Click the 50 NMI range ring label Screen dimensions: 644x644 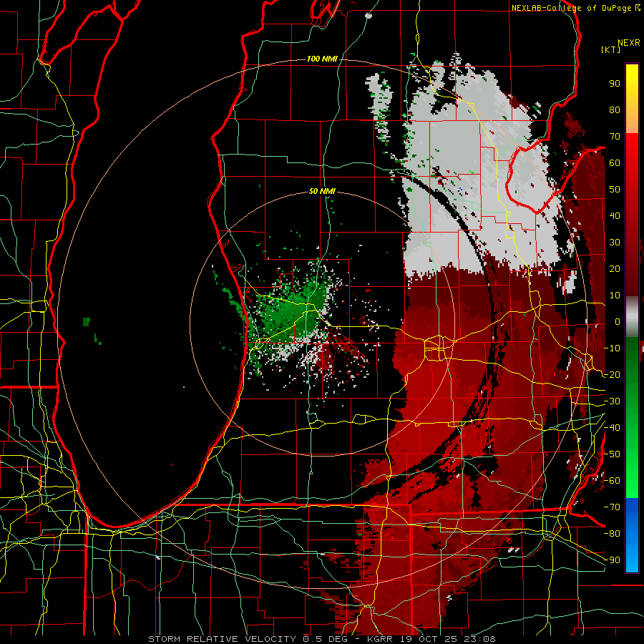pyautogui.click(x=322, y=191)
